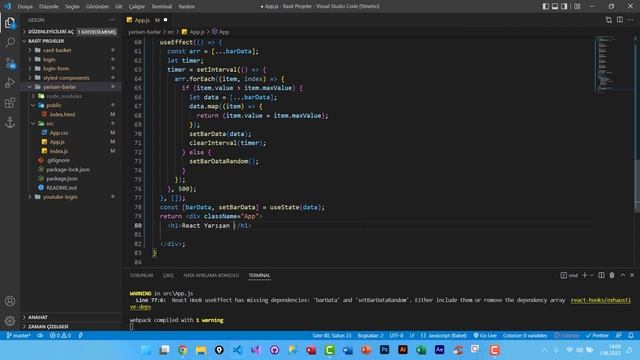Open the customize layout icon
This screenshot has height=360, width=640.
pos(577,6)
